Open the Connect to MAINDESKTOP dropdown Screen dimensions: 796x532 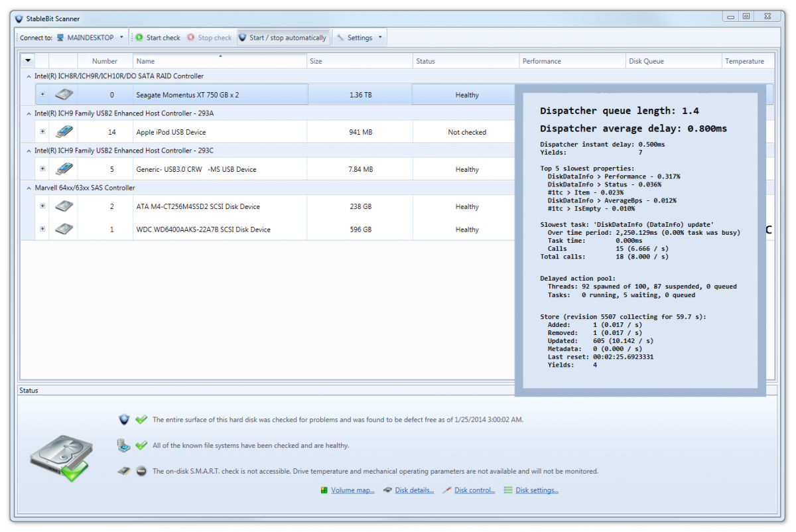click(121, 38)
